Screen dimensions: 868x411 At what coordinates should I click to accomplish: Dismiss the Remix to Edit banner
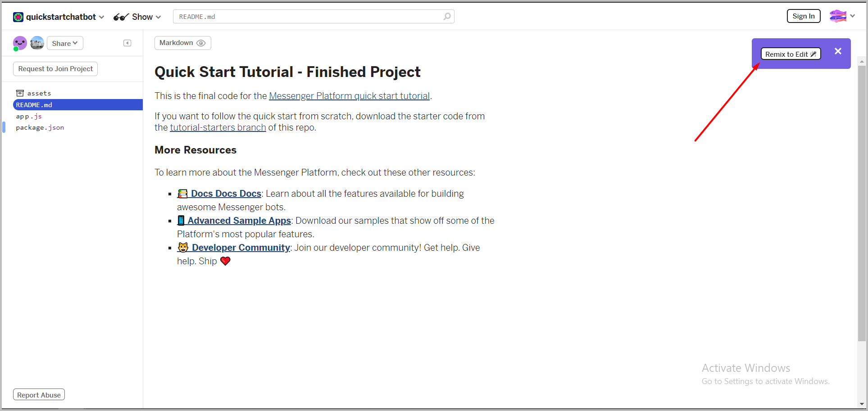coord(838,51)
